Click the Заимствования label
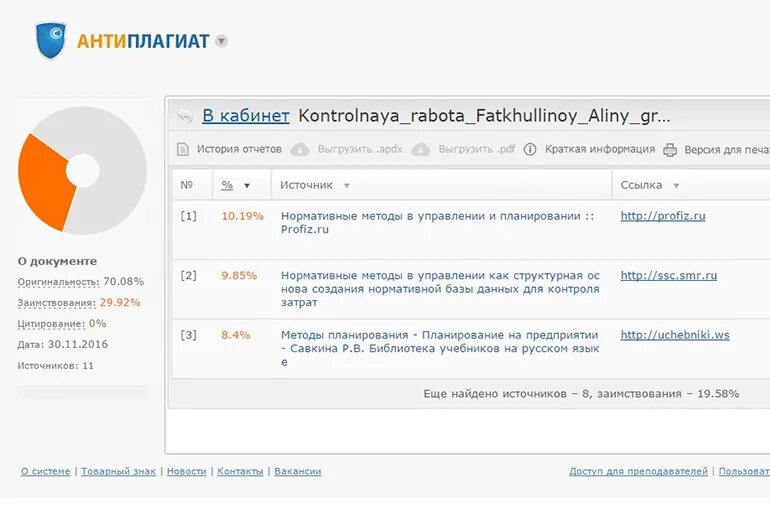 pos(56,303)
